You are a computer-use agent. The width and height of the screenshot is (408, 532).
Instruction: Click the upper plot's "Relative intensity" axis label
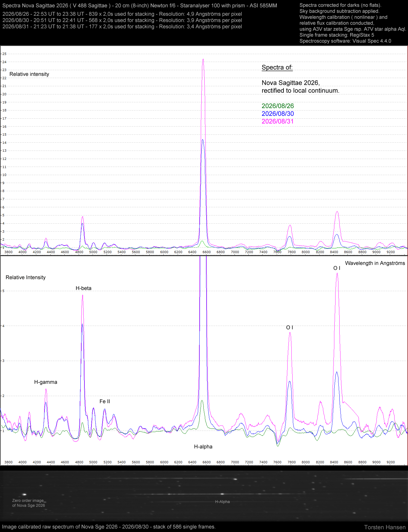pyautogui.click(x=29, y=74)
